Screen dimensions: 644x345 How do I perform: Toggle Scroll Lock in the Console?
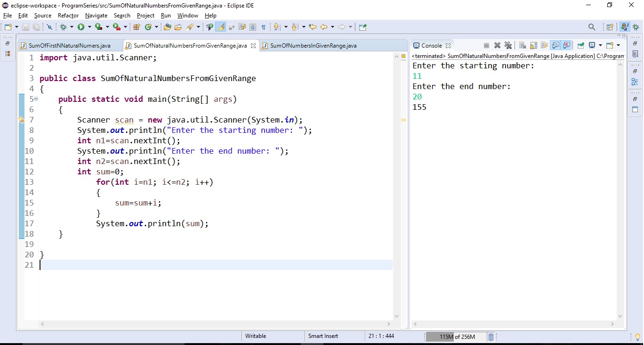[x=533, y=45]
